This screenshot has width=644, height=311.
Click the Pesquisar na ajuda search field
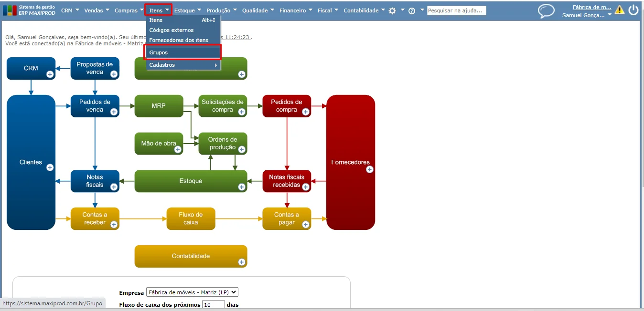tap(456, 10)
